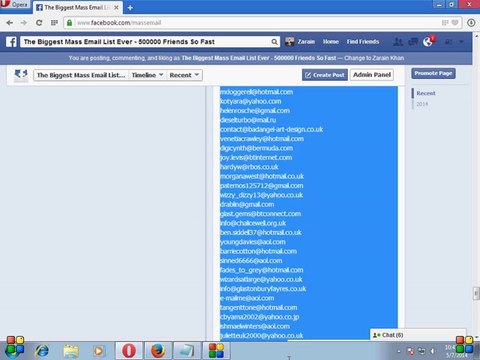Click email info@glastonburyfayres.co.uk
Viewport: 480px width, 360px height.
click(263, 289)
